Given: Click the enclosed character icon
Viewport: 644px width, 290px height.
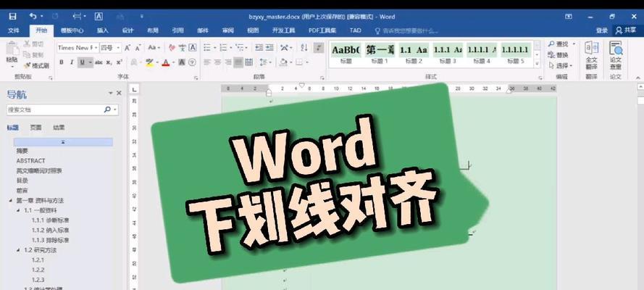Looking at the screenshot, I should 192,62.
